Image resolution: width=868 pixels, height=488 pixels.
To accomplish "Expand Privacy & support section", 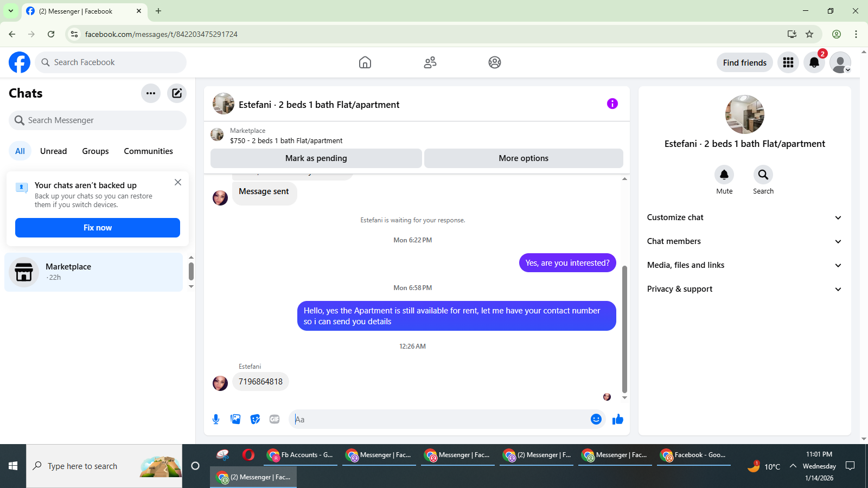I will pyautogui.click(x=744, y=289).
